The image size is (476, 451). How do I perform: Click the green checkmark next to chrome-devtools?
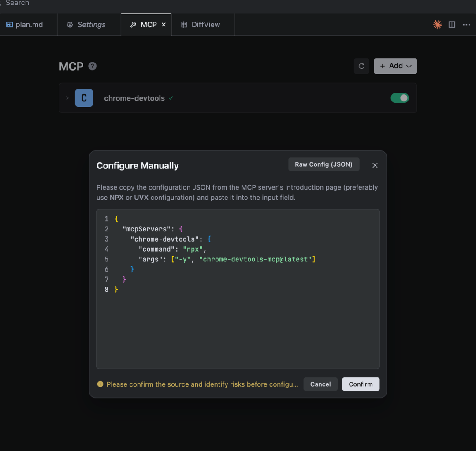click(171, 98)
